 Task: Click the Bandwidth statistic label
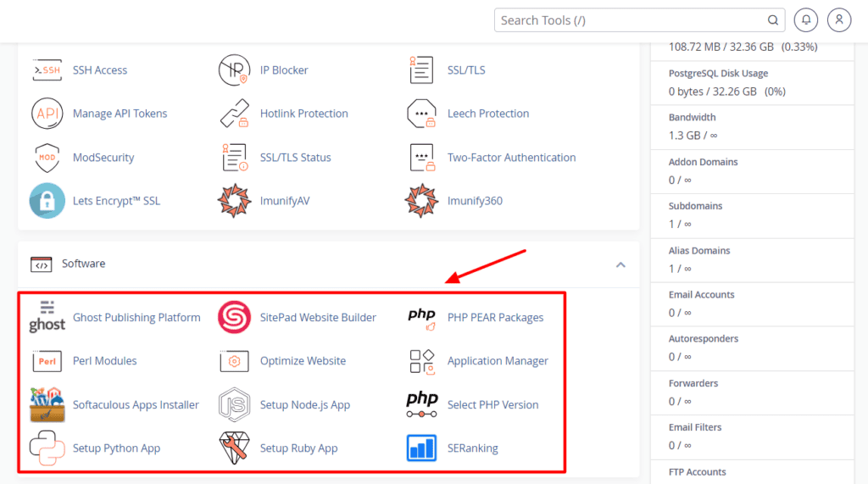click(x=692, y=118)
